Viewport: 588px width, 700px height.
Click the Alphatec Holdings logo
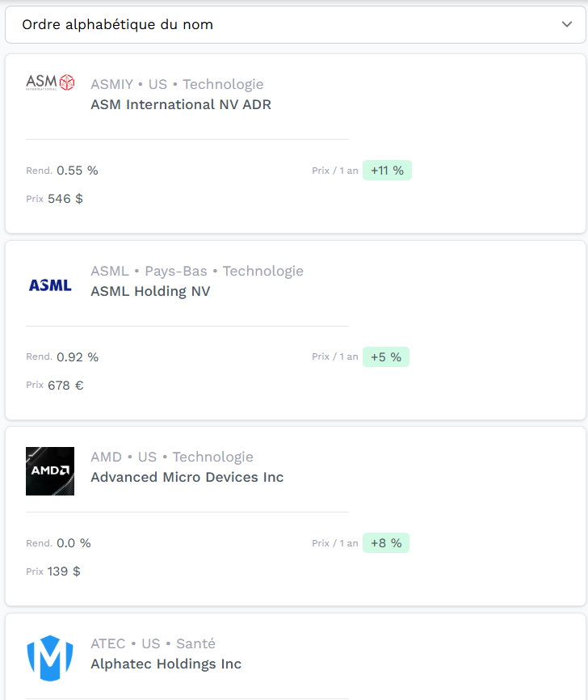point(50,658)
